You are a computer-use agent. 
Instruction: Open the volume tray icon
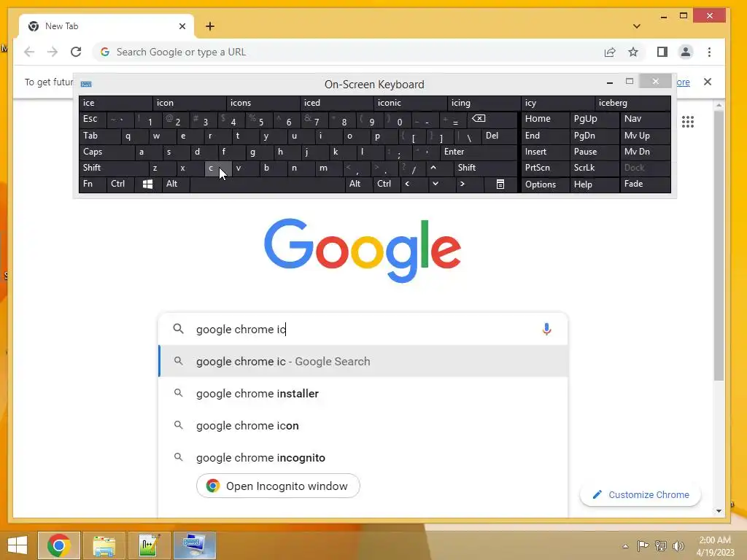pyautogui.click(x=678, y=546)
